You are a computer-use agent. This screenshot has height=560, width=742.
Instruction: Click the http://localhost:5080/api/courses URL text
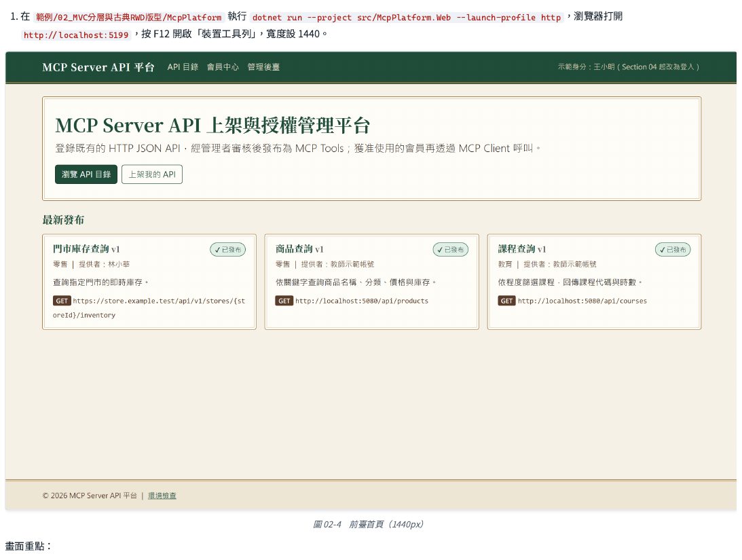tap(582, 301)
